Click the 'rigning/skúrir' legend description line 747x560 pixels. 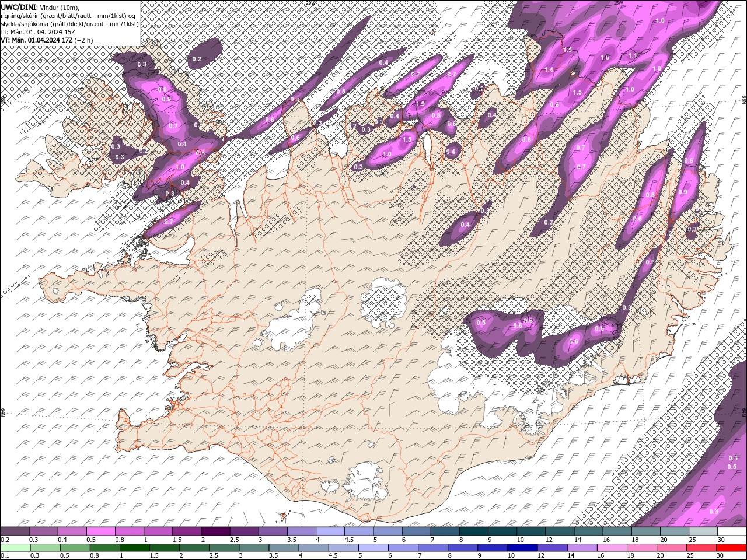[x=69, y=15]
